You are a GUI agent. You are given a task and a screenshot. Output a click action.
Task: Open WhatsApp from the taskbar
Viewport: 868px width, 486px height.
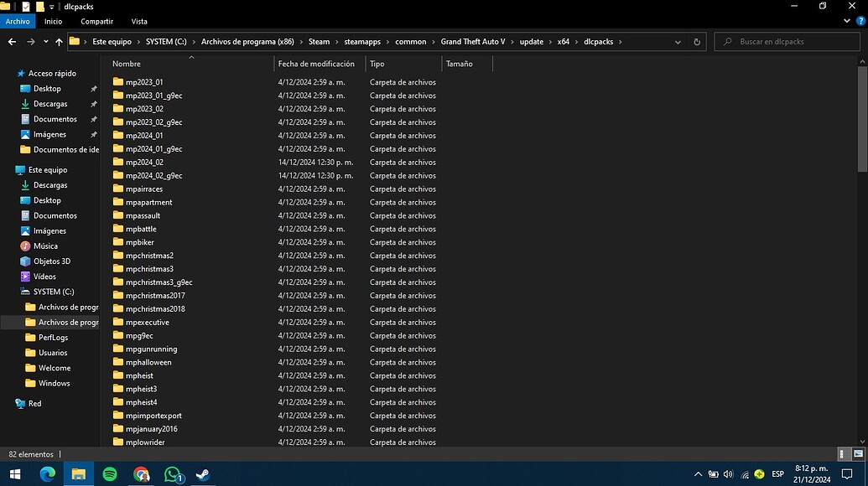[172, 475]
